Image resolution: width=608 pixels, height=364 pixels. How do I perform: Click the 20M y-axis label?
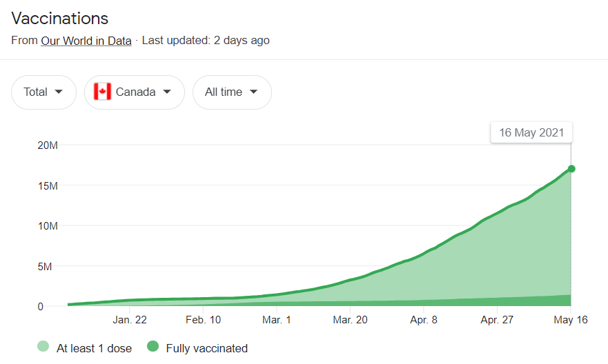tap(48, 145)
